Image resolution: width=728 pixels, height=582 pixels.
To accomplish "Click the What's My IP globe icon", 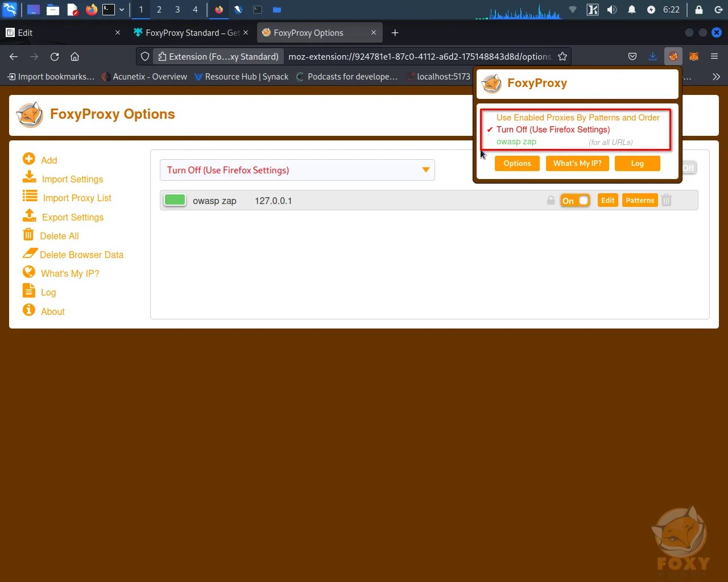I will pyautogui.click(x=28, y=272).
